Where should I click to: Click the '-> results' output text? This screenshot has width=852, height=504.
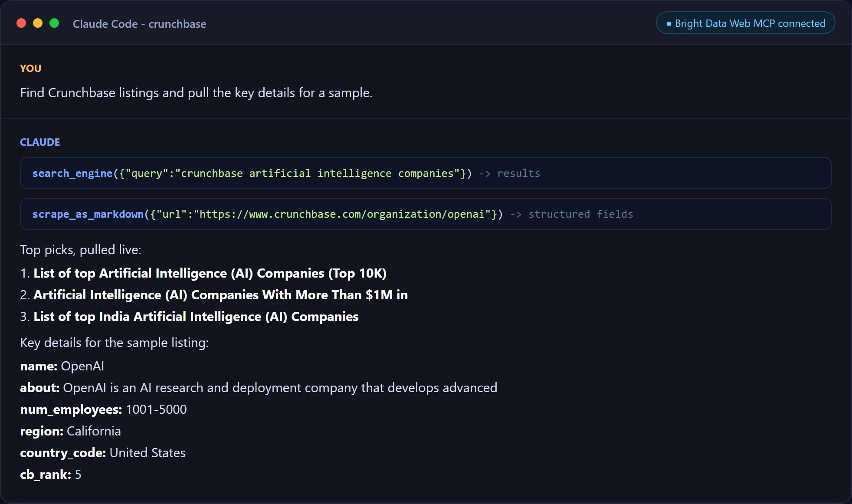pos(509,173)
